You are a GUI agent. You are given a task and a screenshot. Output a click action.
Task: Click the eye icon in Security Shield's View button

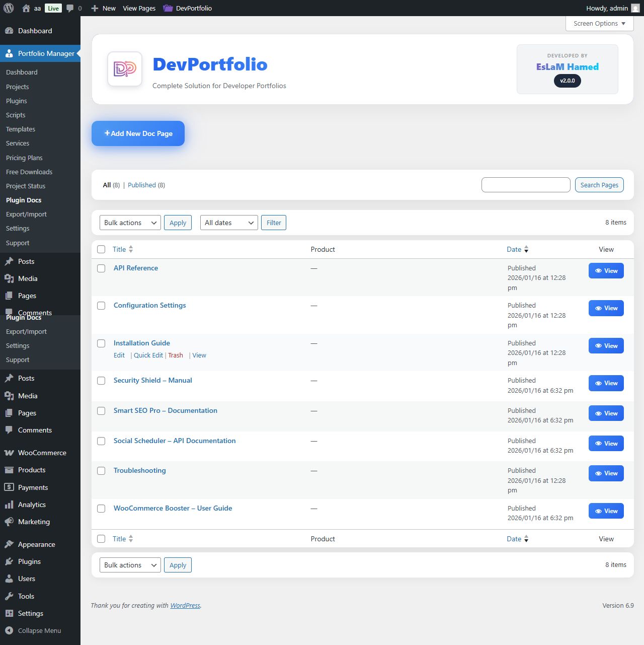point(599,383)
